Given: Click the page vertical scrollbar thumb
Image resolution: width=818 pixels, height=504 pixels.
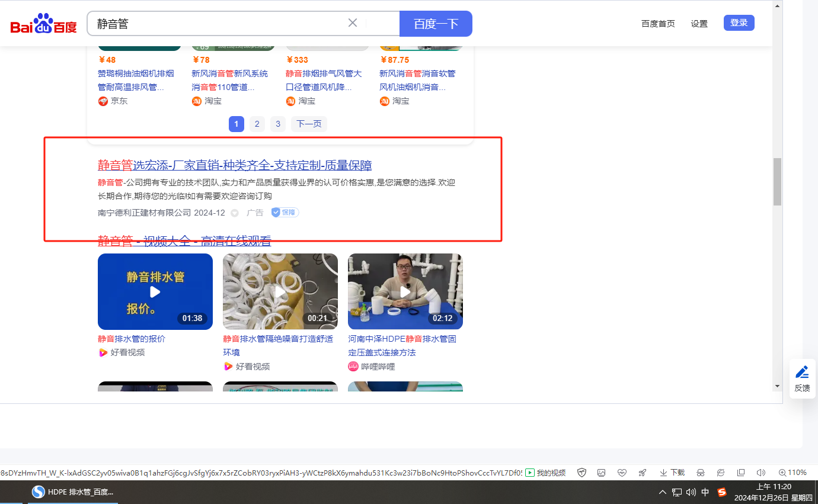Looking at the screenshot, I should tap(777, 182).
